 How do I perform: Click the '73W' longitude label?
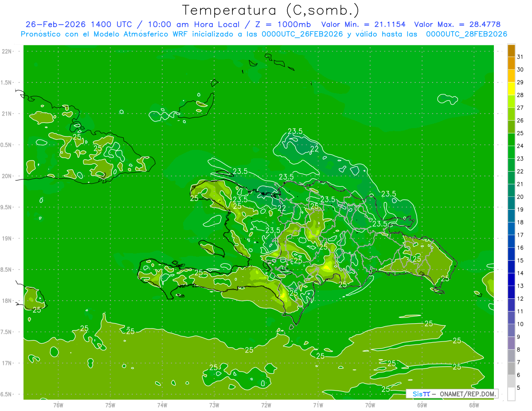[214, 405]
